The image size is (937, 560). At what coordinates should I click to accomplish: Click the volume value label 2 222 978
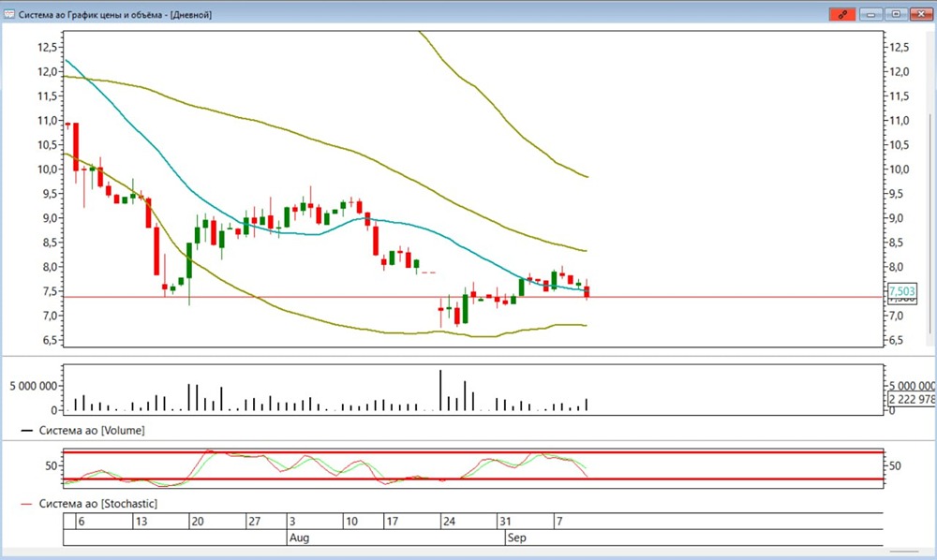[912, 400]
